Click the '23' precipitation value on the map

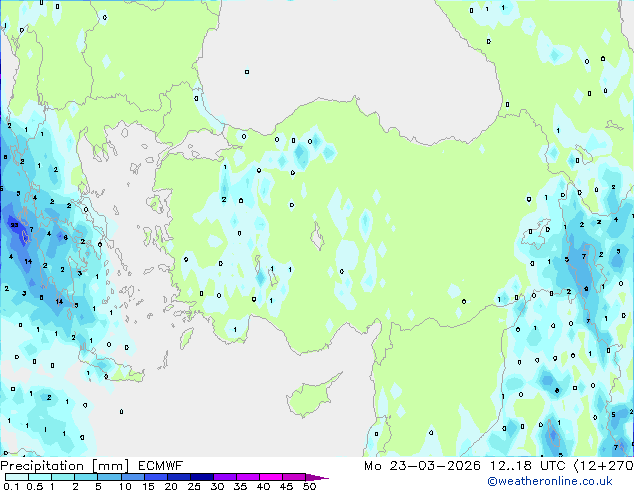15,225
